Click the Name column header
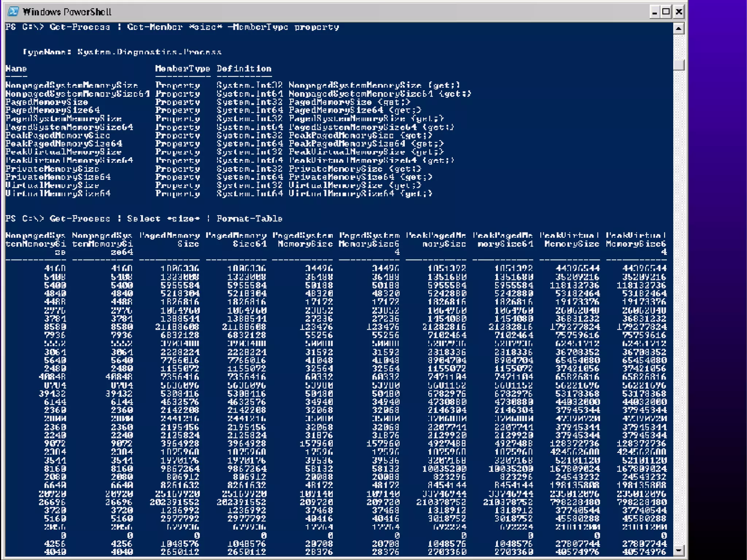Viewport: 747px width, 560px height. pos(16,69)
